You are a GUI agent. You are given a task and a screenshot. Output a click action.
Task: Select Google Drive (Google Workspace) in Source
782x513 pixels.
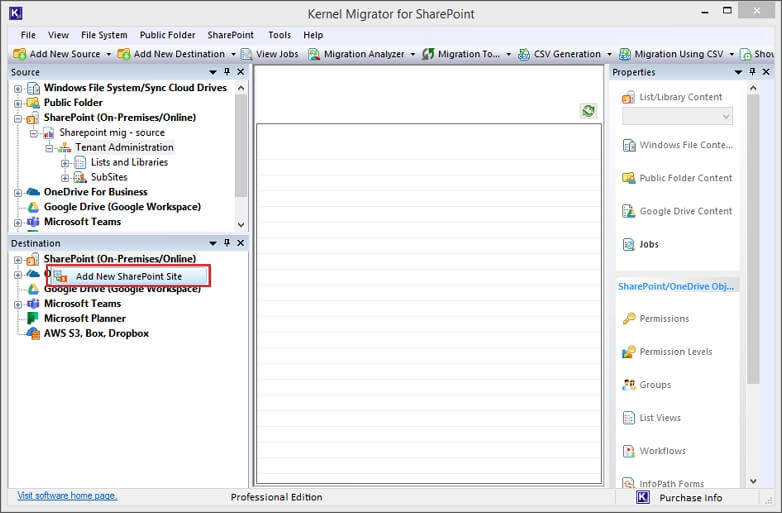[122, 207]
